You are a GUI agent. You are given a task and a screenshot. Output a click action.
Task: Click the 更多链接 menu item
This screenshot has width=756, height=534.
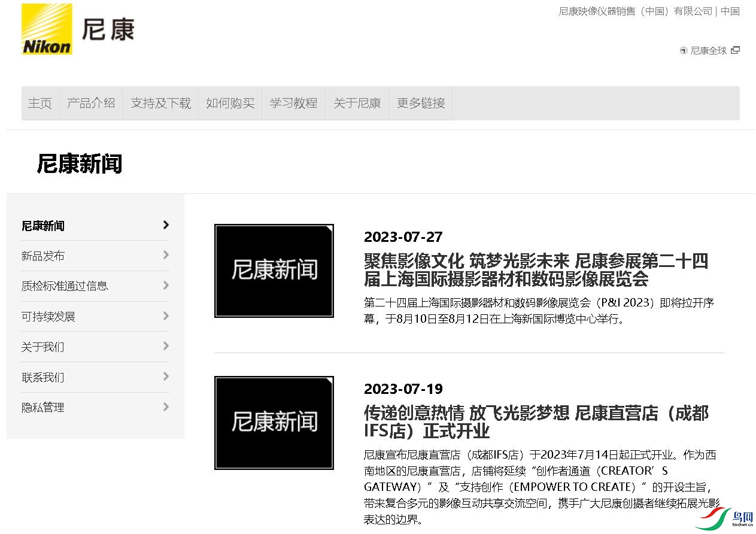[421, 103]
